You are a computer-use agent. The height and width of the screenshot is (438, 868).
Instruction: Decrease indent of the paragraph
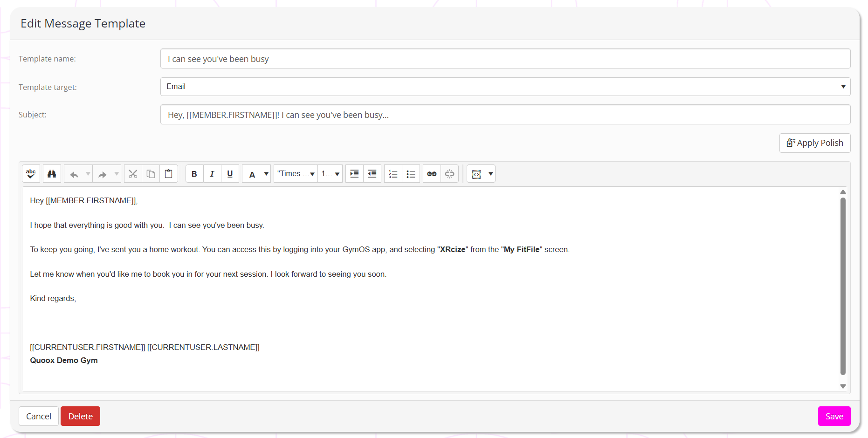point(372,174)
